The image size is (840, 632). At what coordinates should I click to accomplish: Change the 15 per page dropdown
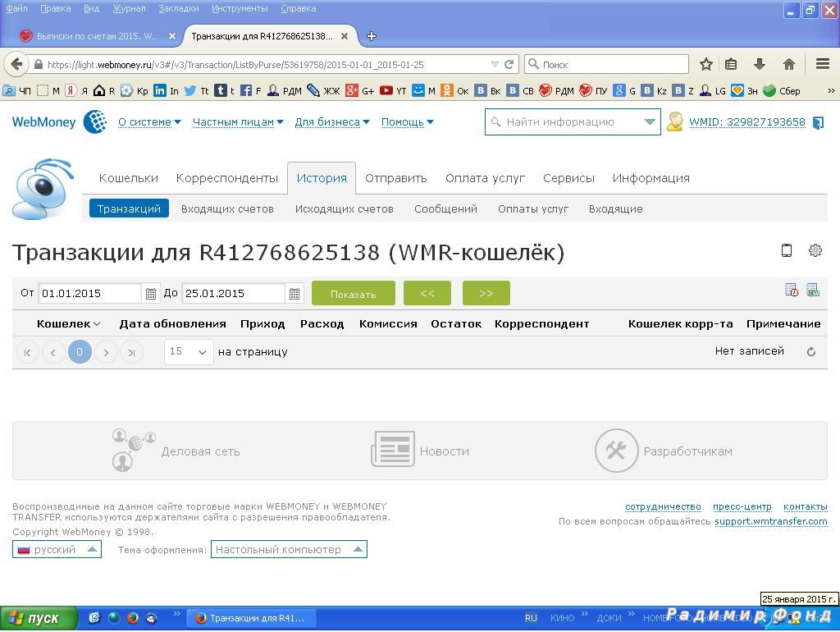[188, 351]
